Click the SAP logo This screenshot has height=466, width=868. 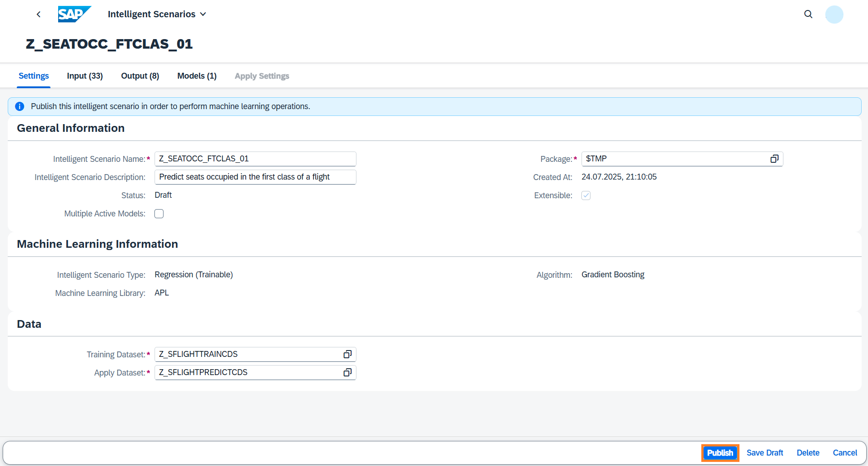click(74, 15)
